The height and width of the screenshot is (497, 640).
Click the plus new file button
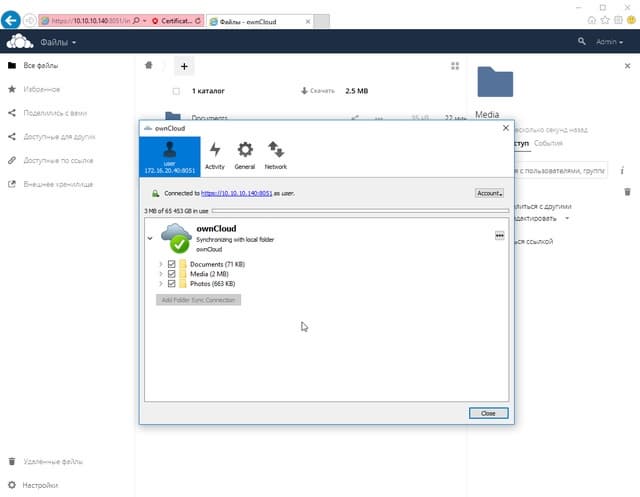184,66
